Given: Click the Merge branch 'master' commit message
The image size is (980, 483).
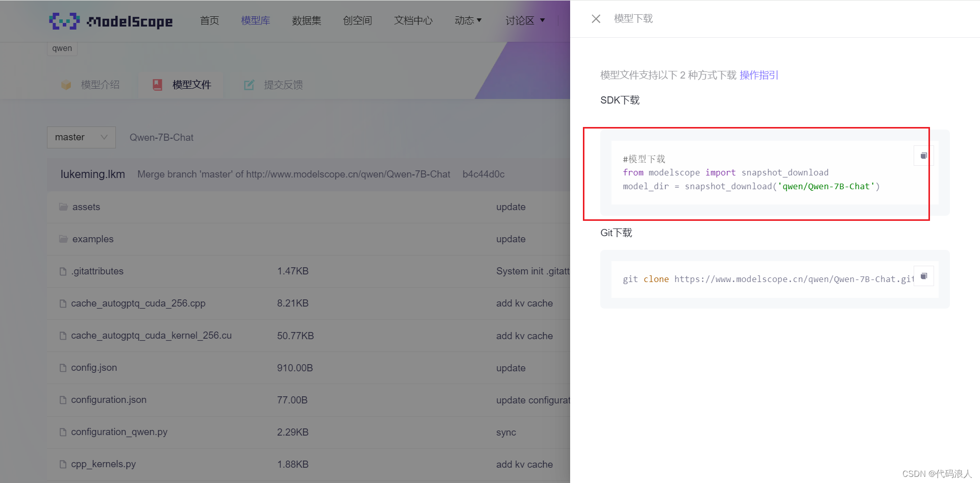Looking at the screenshot, I should 293,174.
